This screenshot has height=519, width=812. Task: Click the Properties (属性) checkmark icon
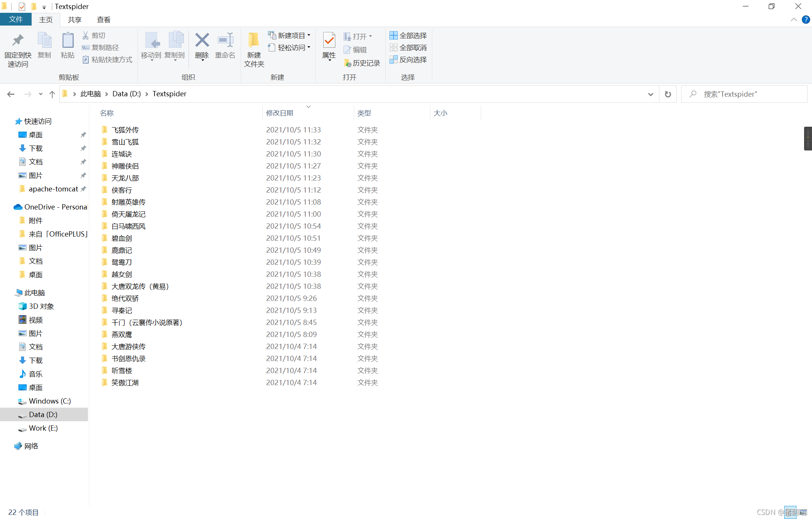(329, 41)
